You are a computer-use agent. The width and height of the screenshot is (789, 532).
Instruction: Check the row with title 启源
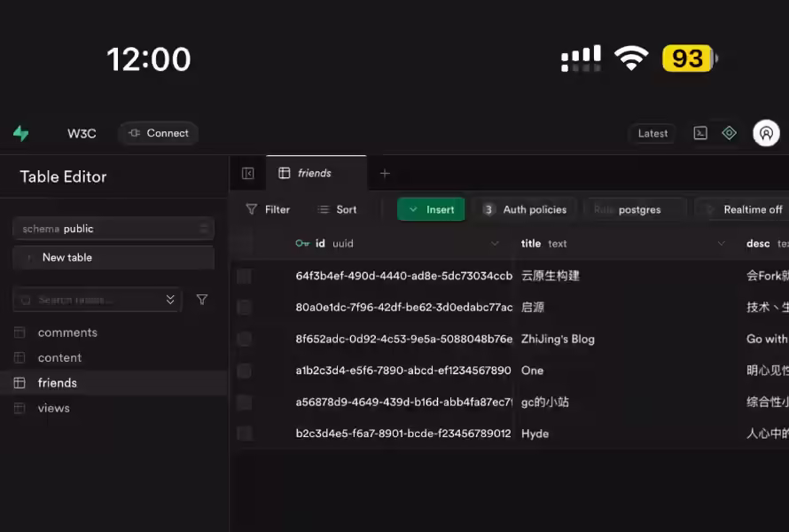click(244, 307)
